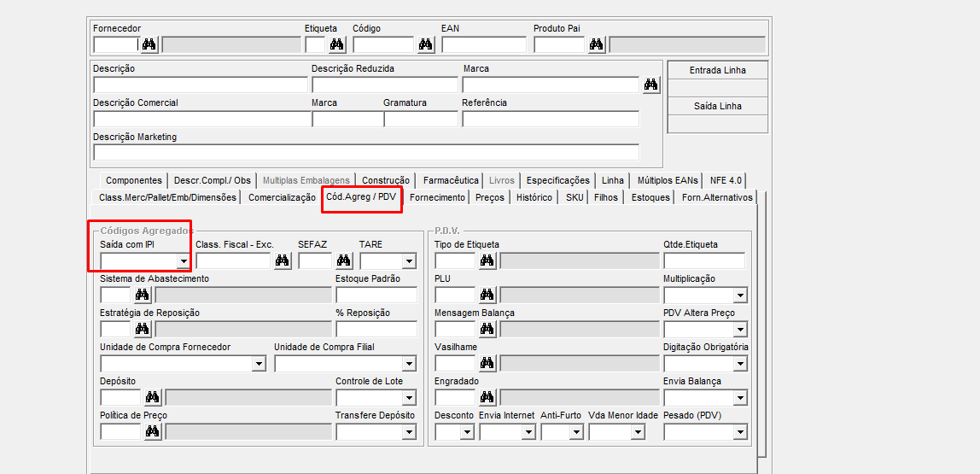The image size is (980, 474).
Task: Click the Gramatura input field
Action: tap(421, 119)
